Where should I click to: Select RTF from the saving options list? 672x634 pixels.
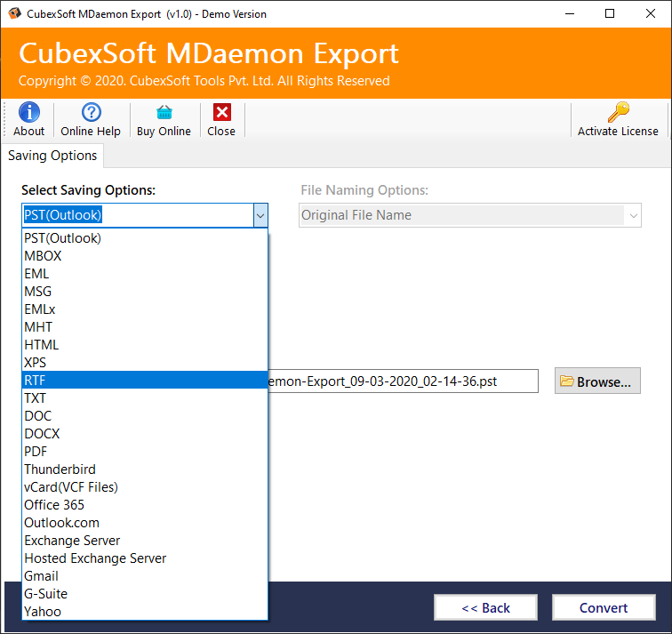pos(144,381)
